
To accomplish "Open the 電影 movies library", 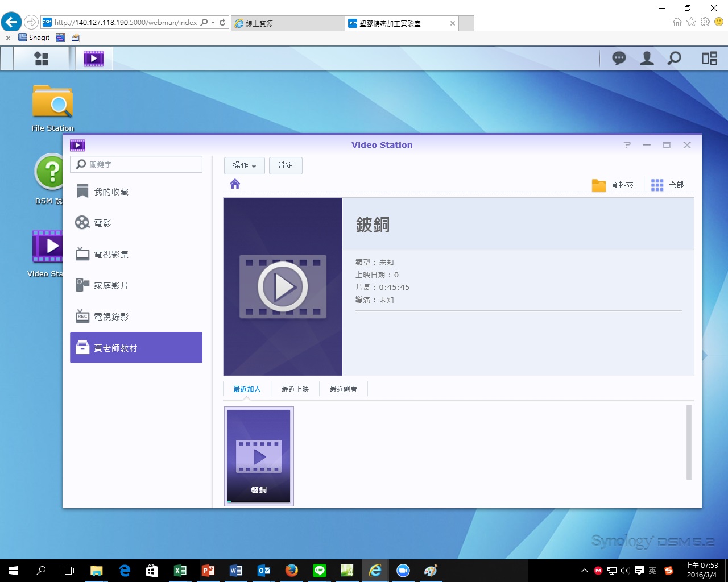I will click(136, 223).
